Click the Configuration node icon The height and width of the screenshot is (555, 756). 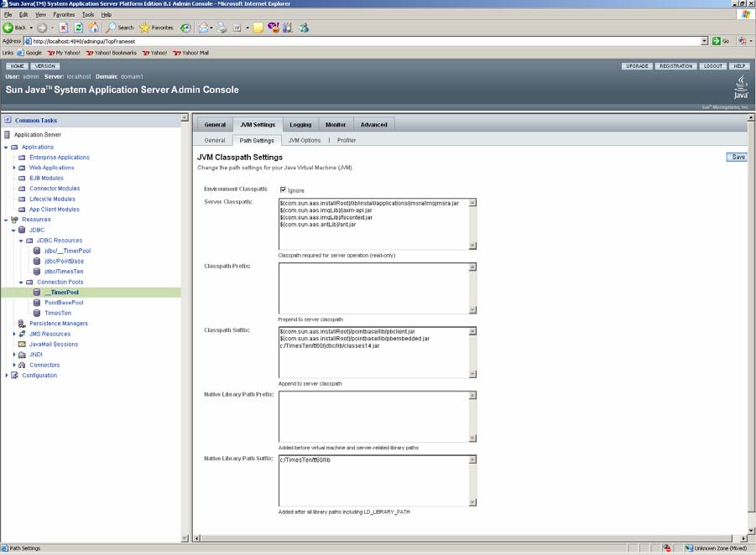(14, 376)
